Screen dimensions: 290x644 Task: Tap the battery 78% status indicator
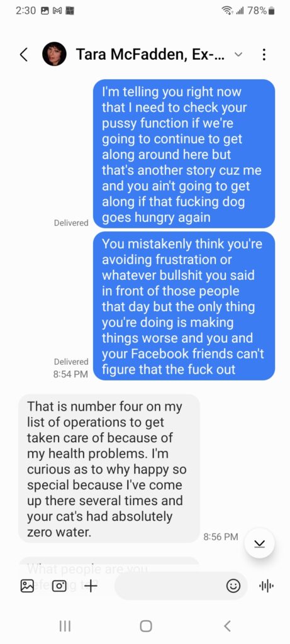click(x=260, y=11)
